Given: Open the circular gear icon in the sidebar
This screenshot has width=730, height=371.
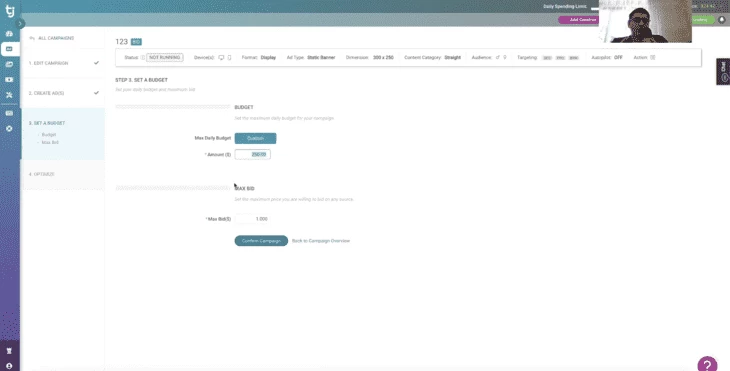Looking at the screenshot, I should [9, 128].
